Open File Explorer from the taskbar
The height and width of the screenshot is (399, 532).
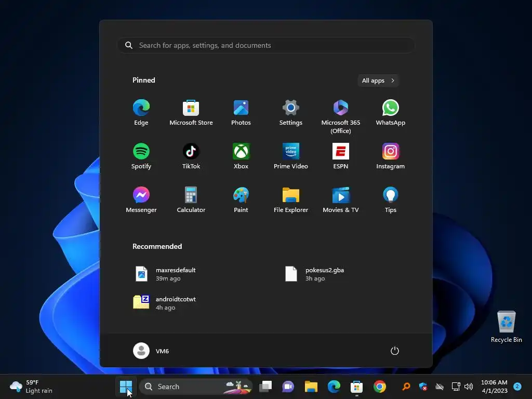click(x=311, y=387)
